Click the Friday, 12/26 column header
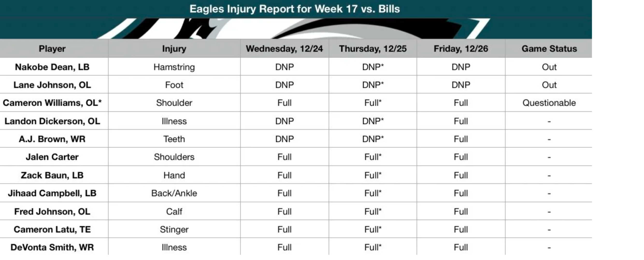This screenshot has width=644, height=260. [x=460, y=48]
